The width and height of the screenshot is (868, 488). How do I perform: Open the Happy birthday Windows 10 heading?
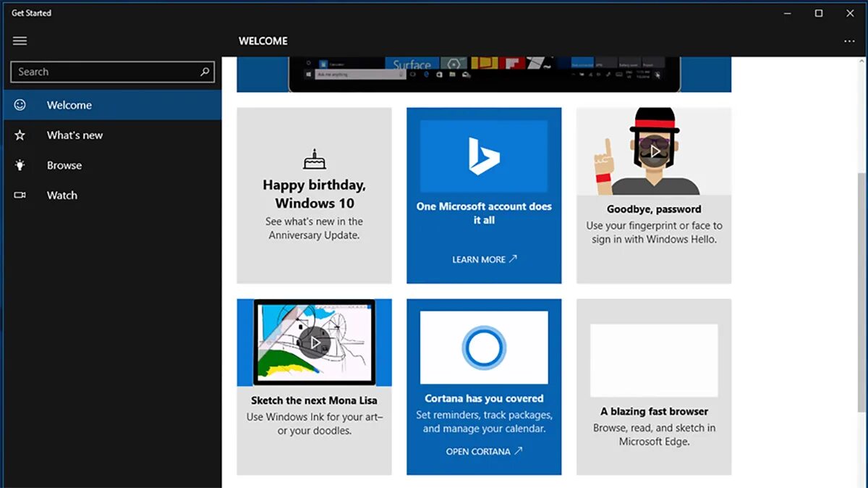pos(314,194)
